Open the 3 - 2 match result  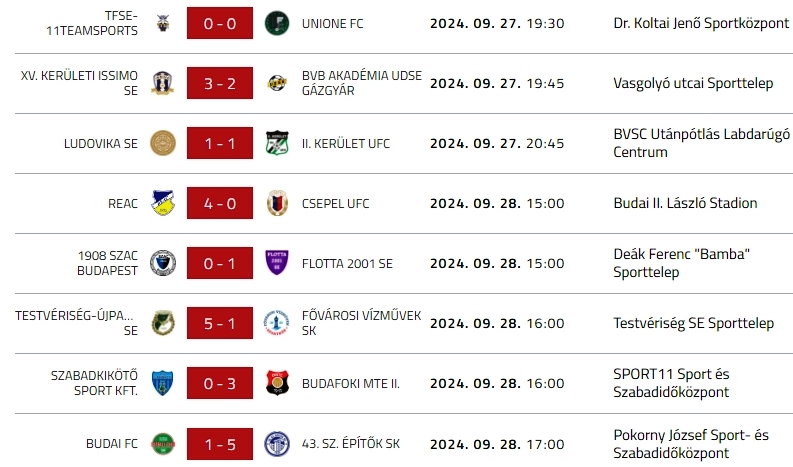coord(220,83)
